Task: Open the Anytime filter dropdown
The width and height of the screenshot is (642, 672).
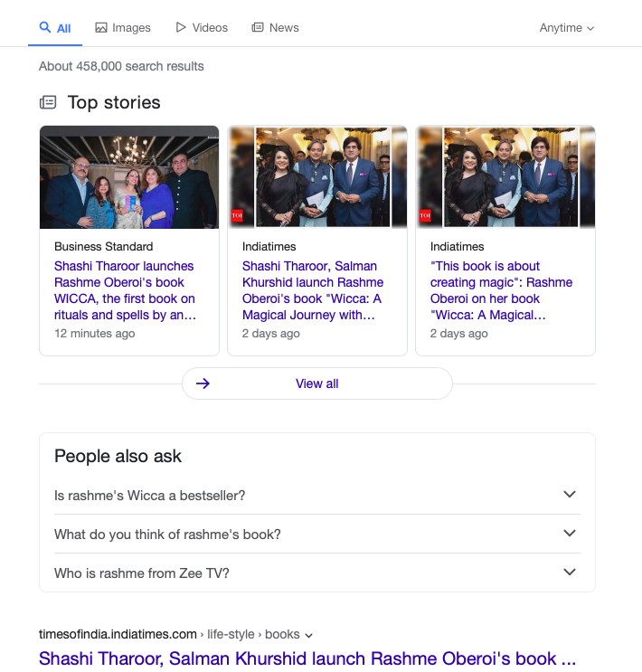Action: click(x=567, y=28)
